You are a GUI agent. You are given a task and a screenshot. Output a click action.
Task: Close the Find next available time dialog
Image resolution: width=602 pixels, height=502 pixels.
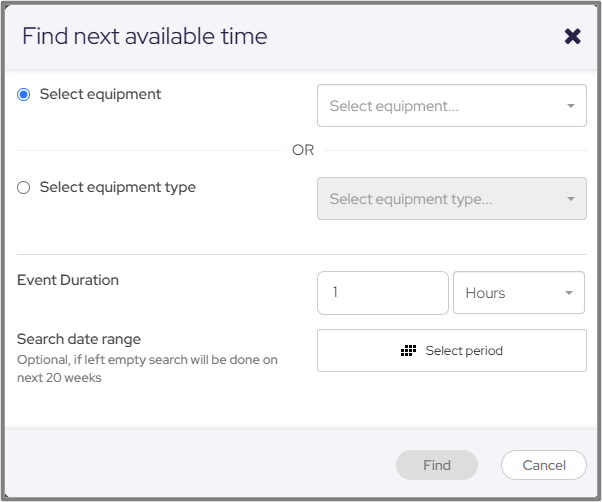(x=572, y=37)
